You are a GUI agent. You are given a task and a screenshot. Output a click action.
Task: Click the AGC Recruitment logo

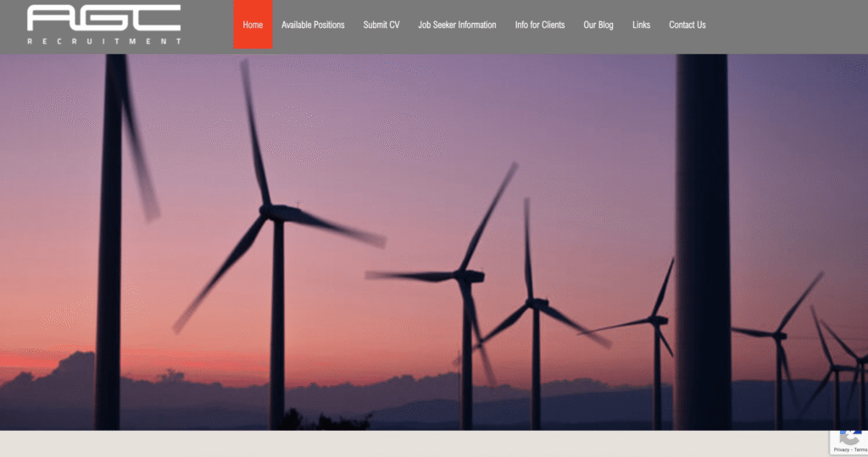(x=103, y=19)
